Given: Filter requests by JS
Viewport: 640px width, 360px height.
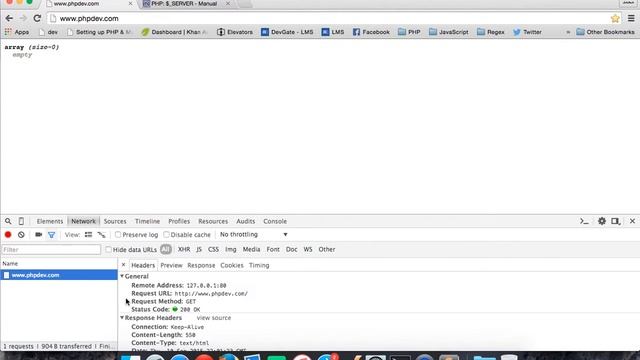Looking at the screenshot, I should (199, 249).
